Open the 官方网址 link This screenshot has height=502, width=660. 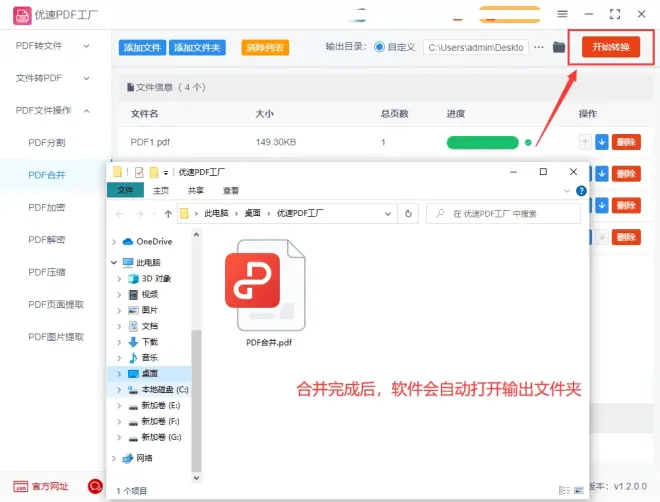click(x=50, y=486)
